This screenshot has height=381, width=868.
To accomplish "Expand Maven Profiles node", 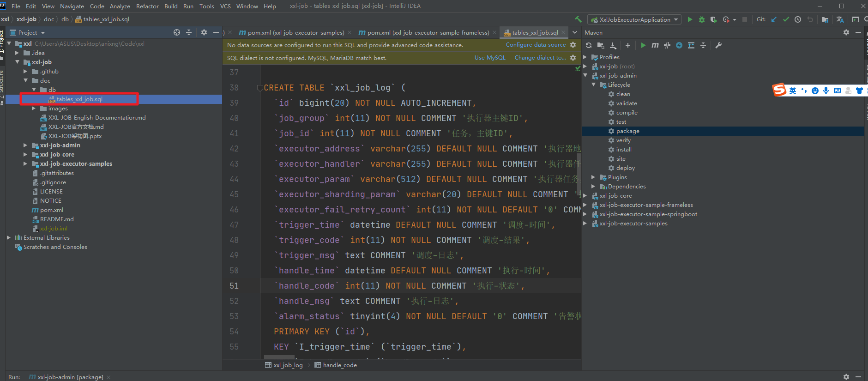I will point(585,57).
